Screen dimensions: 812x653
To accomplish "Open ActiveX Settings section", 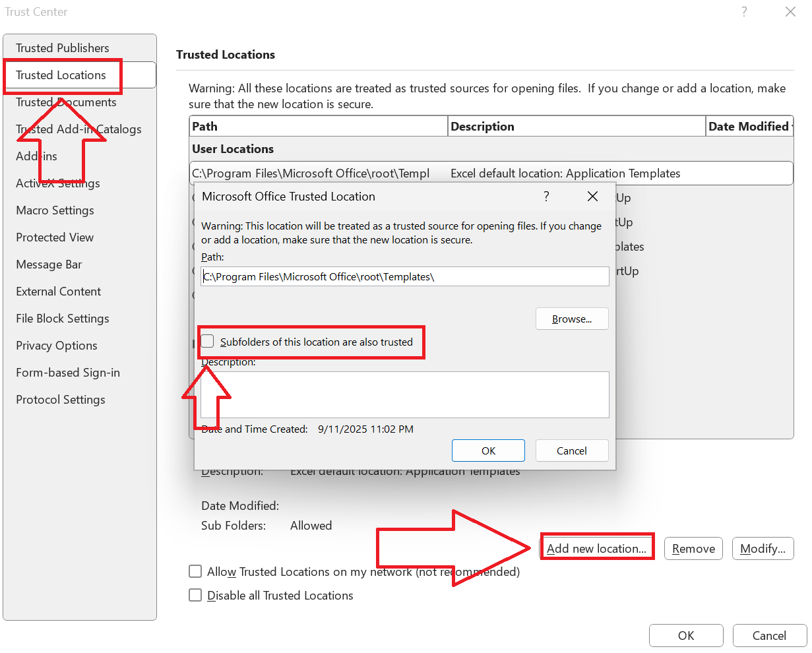I will tap(57, 183).
